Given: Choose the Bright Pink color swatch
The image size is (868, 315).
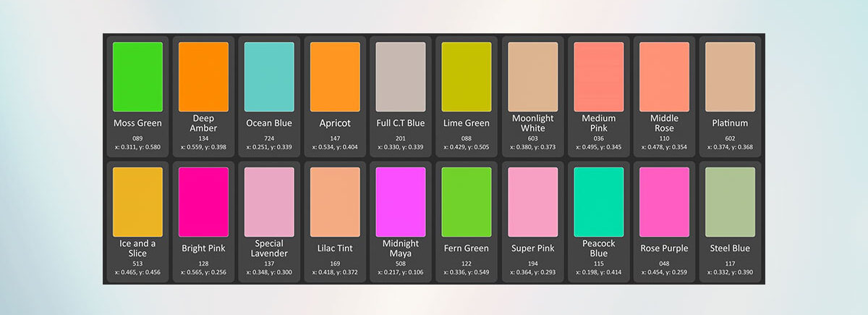Looking at the screenshot, I should [203, 202].
